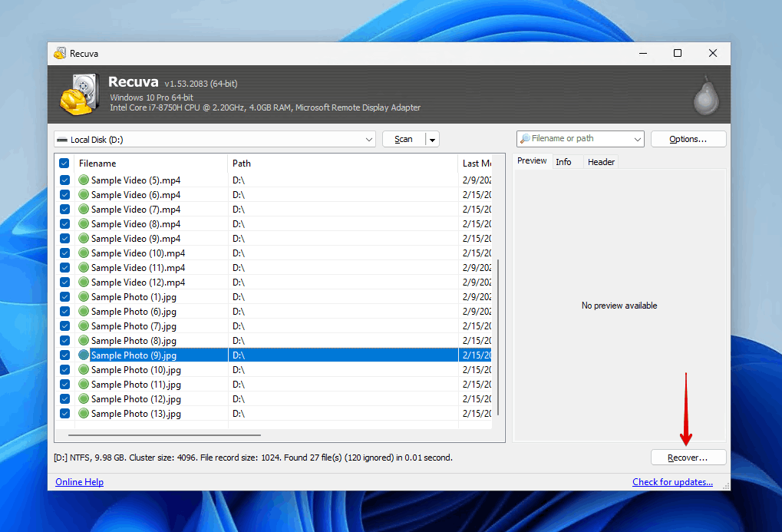Image resolution: width=782 pixels, height=532 pixels.
Task: Select the Sample Video (11).mp4 filename
Action: (138, 267)
